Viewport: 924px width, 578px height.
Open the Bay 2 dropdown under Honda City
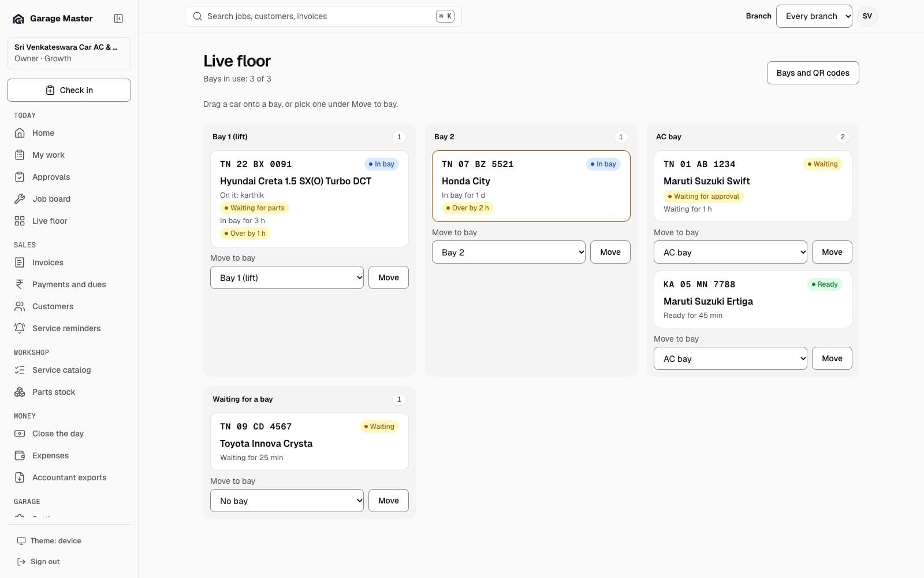tap(509, 252)
